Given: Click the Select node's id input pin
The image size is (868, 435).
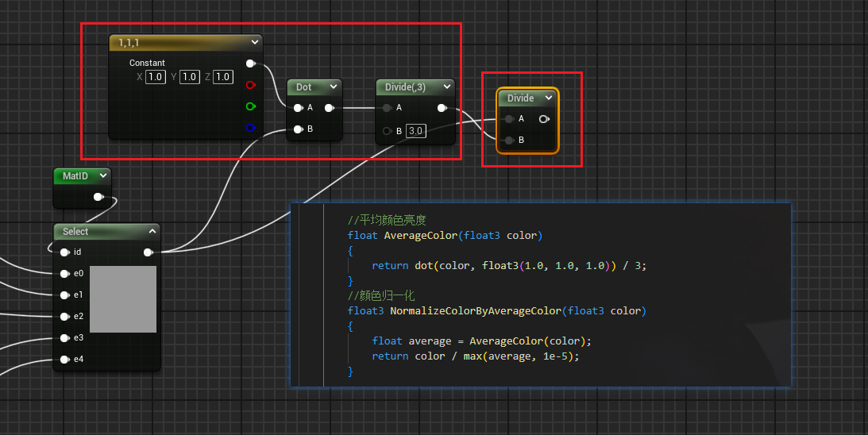Looking at the screenshot, I should tap(64, 252).
